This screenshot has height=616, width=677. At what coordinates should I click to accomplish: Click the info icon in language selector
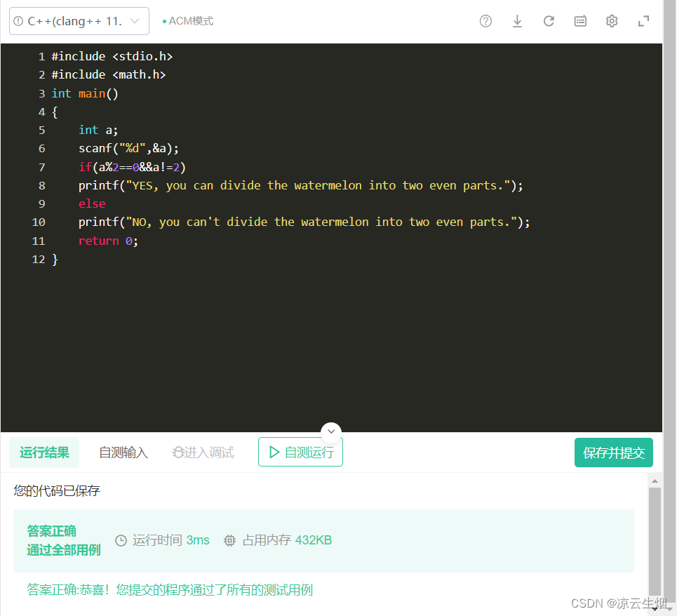(x=18, y=21)
